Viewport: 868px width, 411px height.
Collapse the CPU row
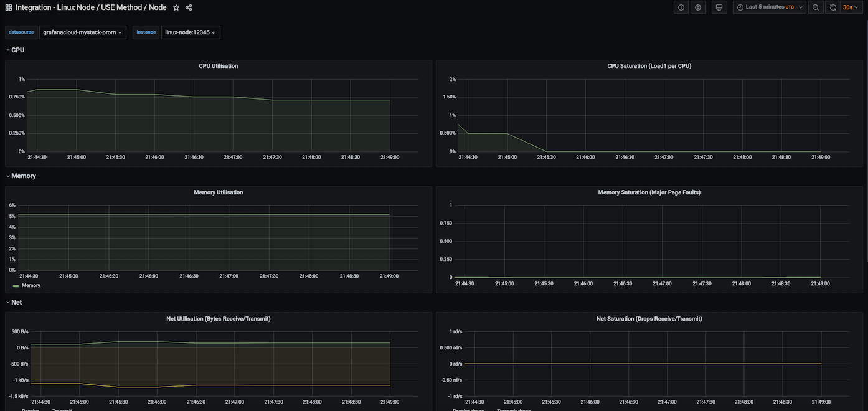click(16, 50)
